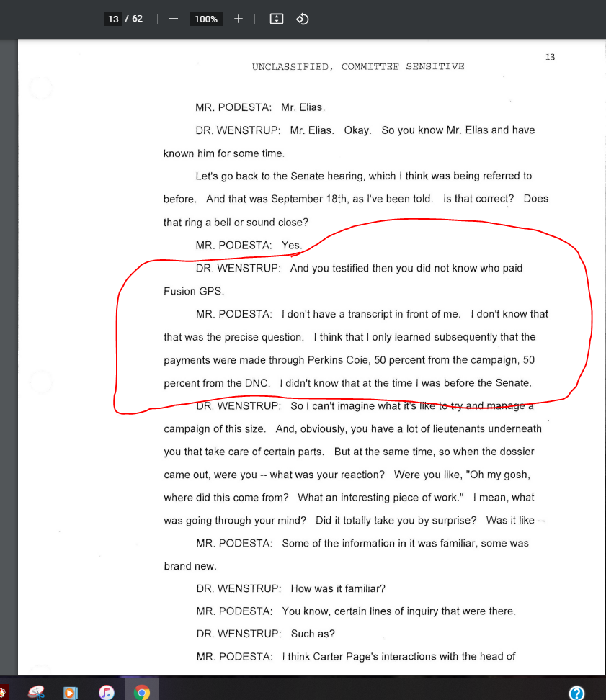This screenshot has height=700, width=606.
Task: Open the media player taskbar icon
Action: click(70, 692)
